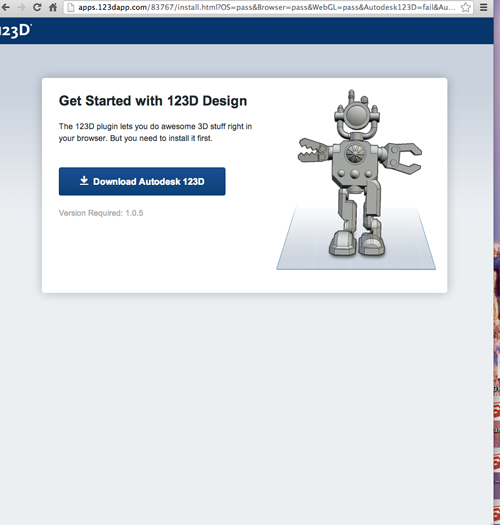
Task: Open the browser home page icon
Action: (53, 7)
